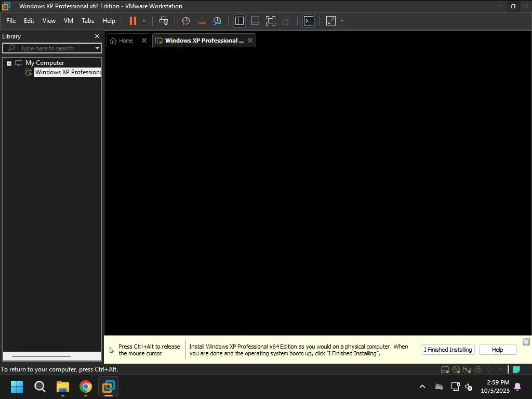Screen dimensions: 532x399
Task: Open the VM menu
Action: (x=69, y=21)
